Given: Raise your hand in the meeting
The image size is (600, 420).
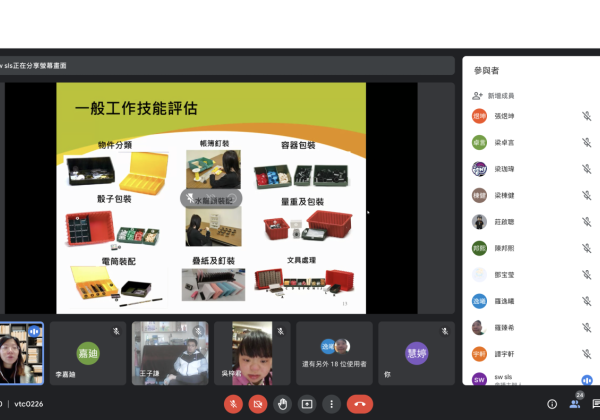Looking at the screenshot, I should [x=282, y=404].
